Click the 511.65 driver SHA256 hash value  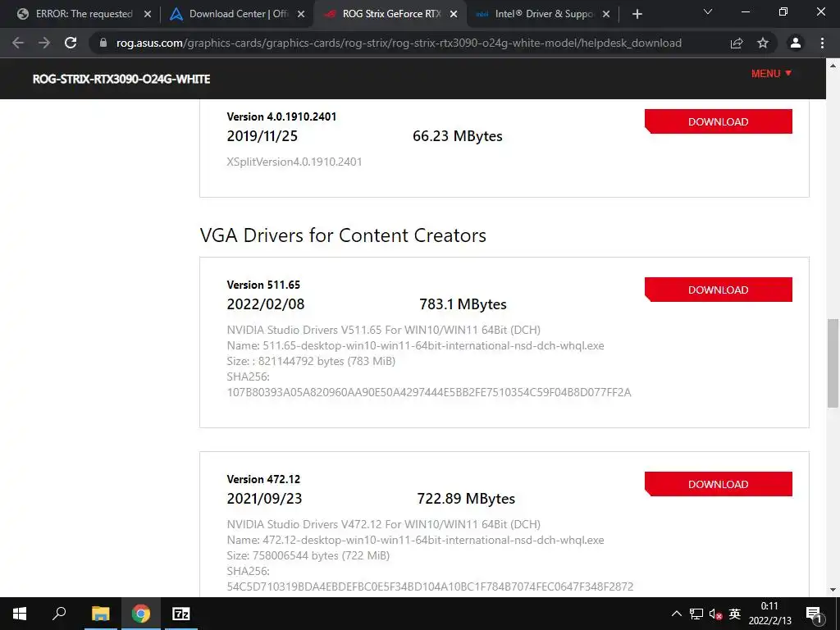point(429,392)
